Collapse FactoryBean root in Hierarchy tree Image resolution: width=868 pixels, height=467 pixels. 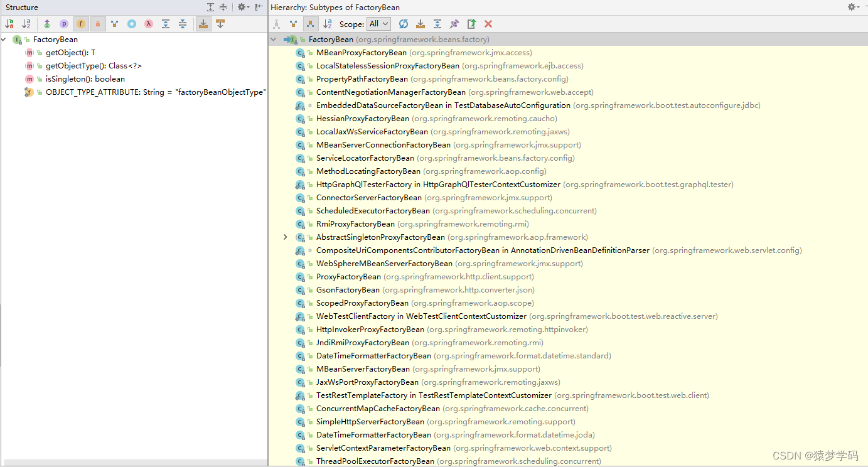pyautogui.click(x=273, y=40)
